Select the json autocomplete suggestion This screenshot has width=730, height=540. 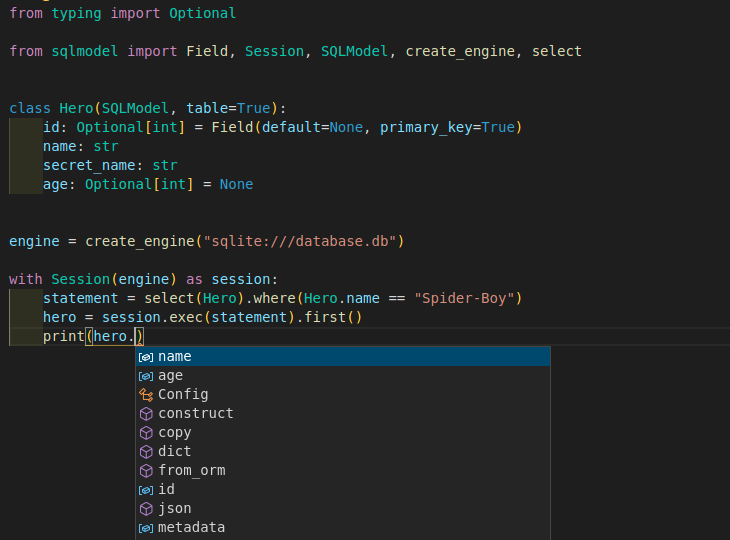point(174,509)
